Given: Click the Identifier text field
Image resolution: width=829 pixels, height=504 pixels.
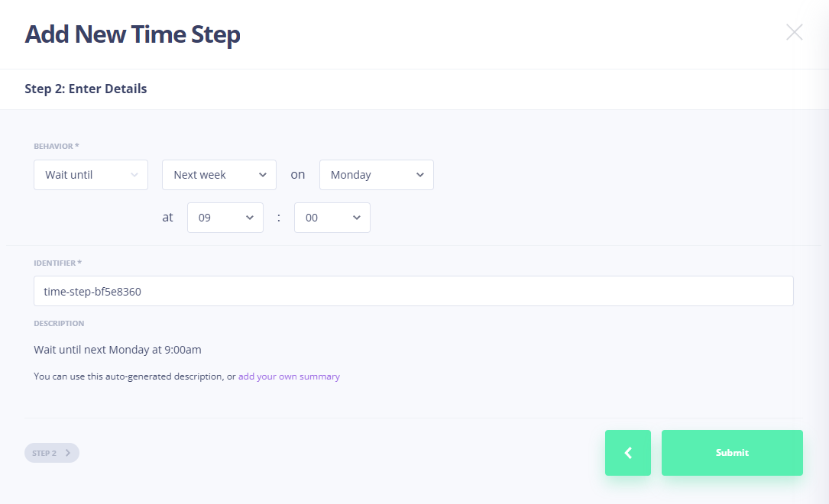Looking at the screenshot, I should [x=413, y=291].
